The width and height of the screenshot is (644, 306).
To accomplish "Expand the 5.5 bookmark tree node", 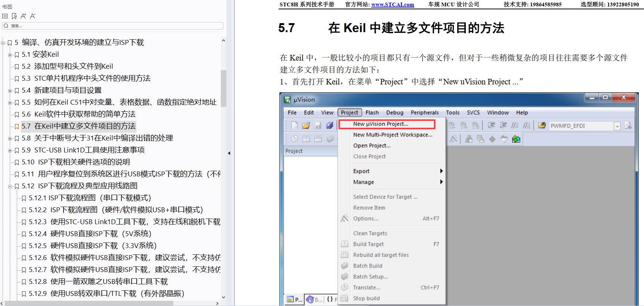I will [10, 103].
